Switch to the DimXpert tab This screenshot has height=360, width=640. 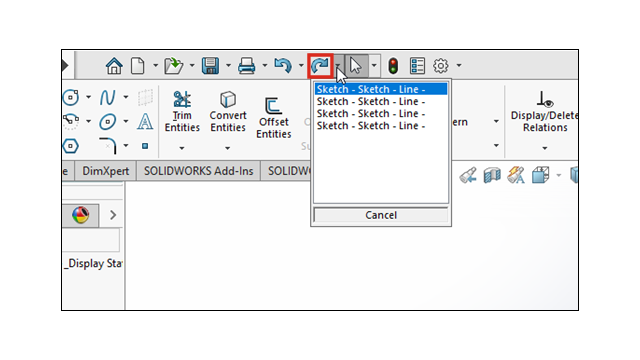pos(105,171)
